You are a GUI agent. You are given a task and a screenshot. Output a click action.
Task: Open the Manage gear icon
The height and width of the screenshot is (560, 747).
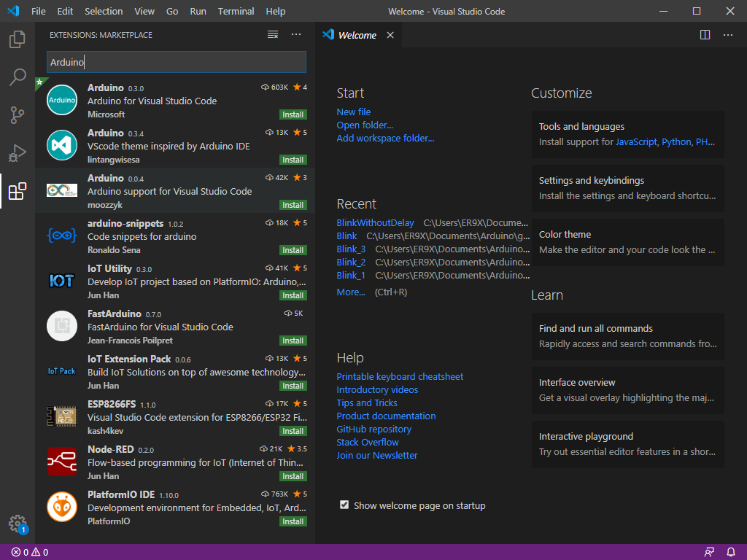point(18,524)
